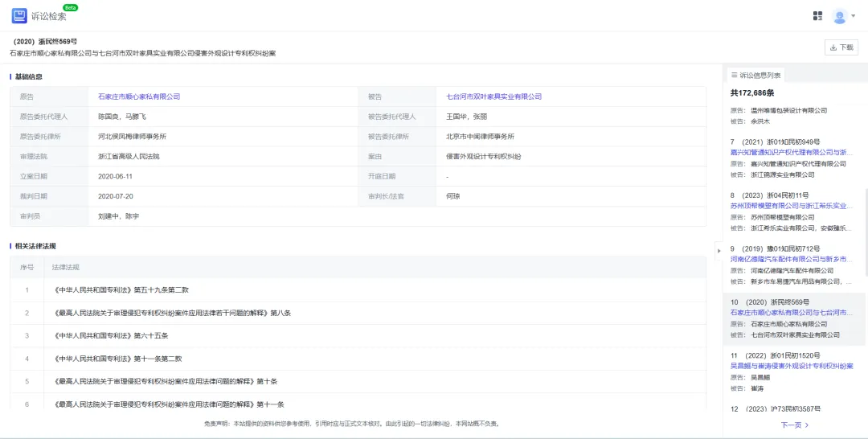This screenshot has width=868, height=439.
Task: Click presiding judge 何琼
Action: pos(452,196)
